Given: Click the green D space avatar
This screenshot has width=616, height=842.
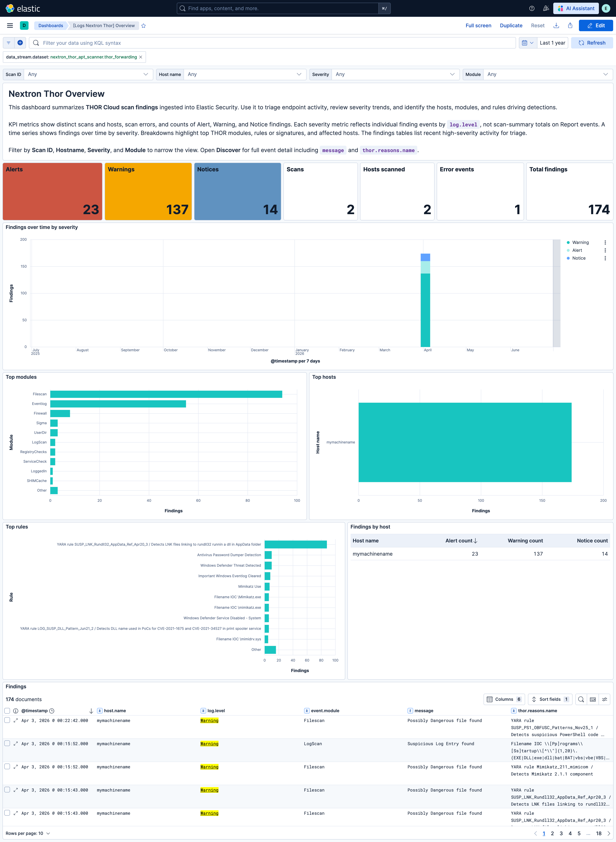Looking at the screenshot, I should [x=24, y=25].
